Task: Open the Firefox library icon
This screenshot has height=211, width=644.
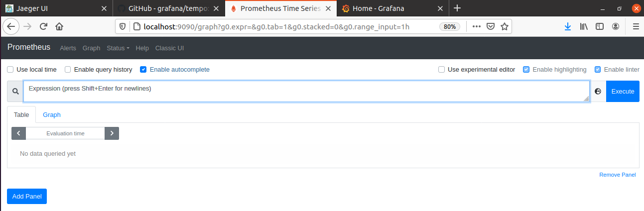Action: point(584,26)
